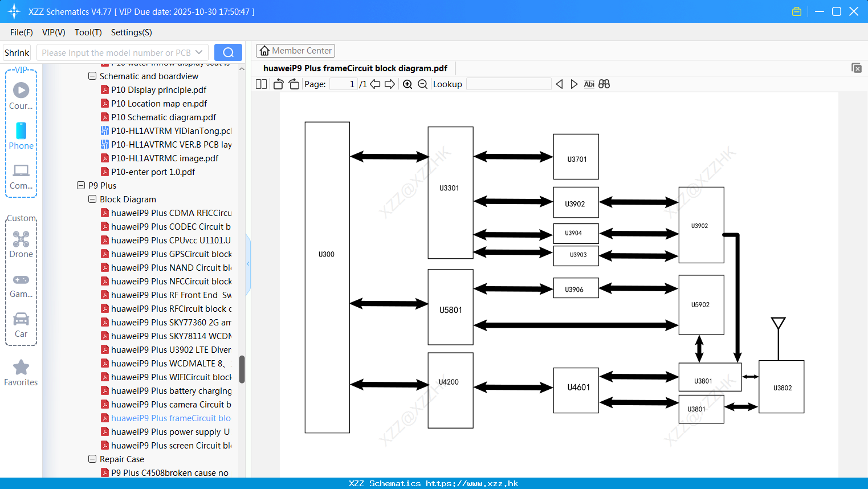Open P10 Location map en.pdf
The height and width of the screenshot is (489, 868).
point(159,103)
